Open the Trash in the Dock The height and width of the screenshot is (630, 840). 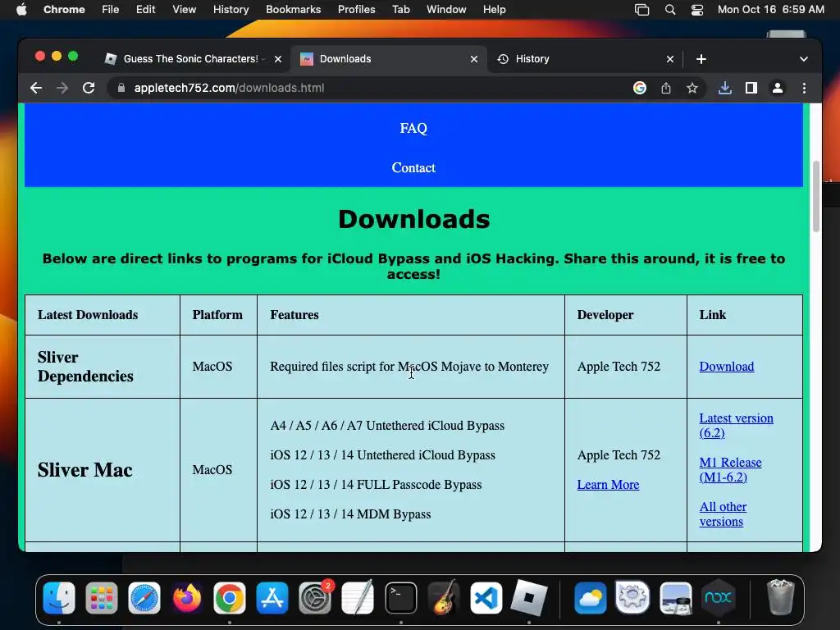coord(781,597)
